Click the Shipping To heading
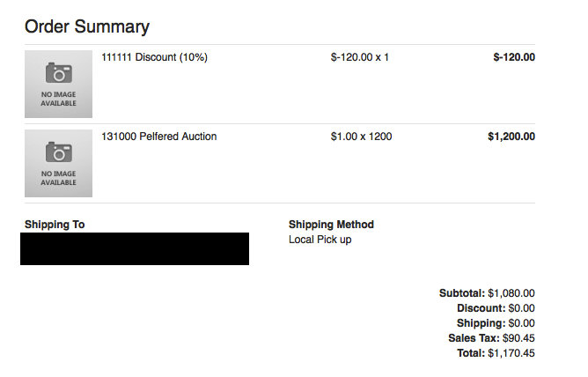 coord(55,225)
